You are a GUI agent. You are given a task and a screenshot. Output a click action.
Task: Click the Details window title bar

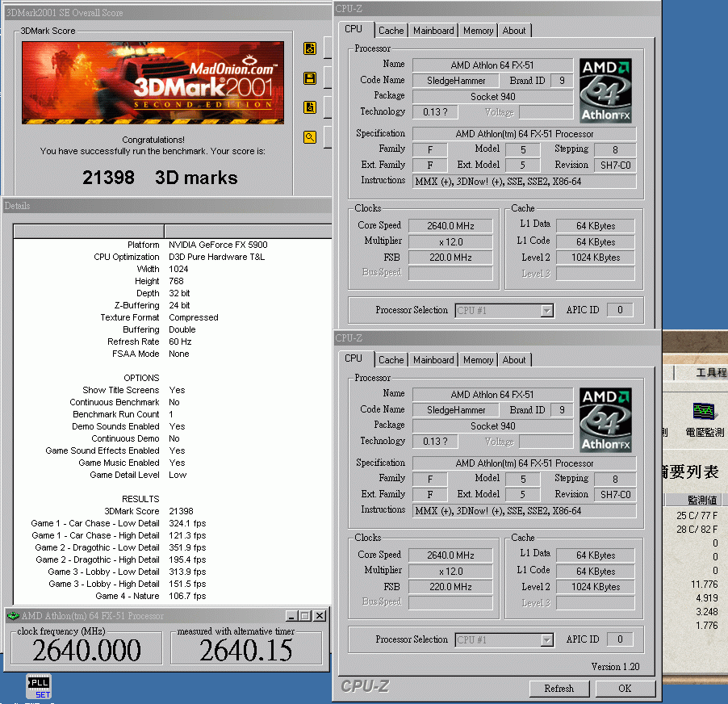pos(167,206)
